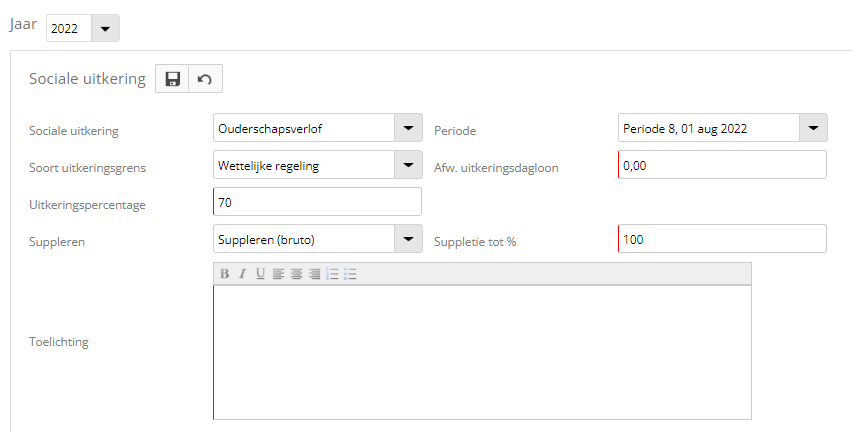852x432 pixels.
Task: Open the Jaar 2022 dropdown arrow
Action: point(105,28)
